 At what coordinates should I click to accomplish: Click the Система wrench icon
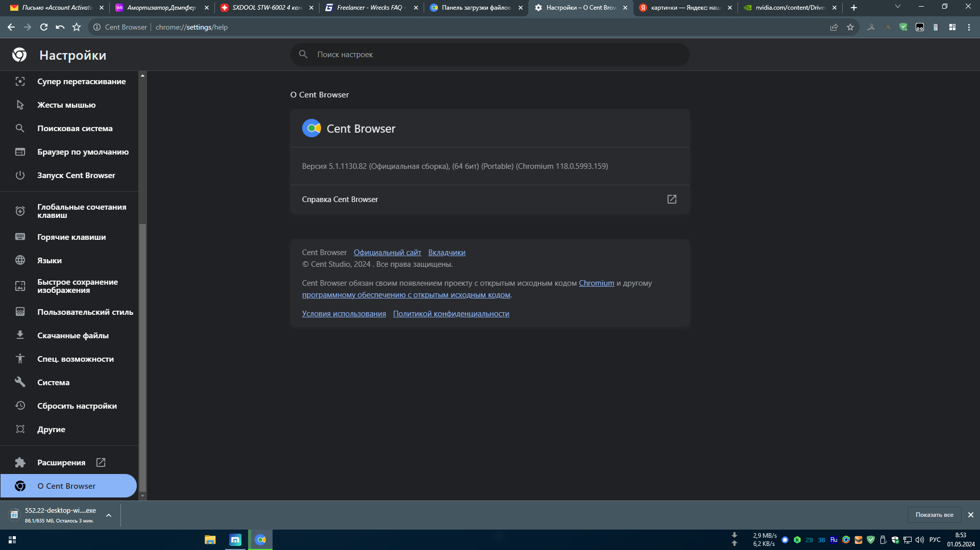point(20,382)
